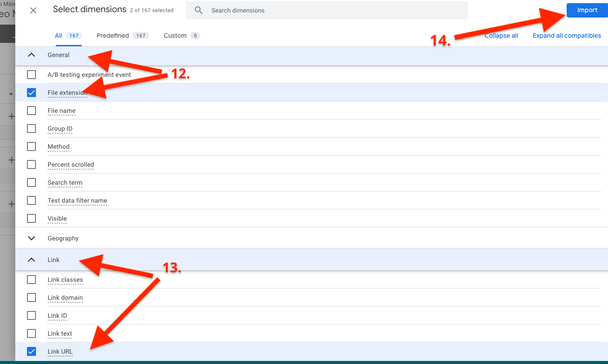
Task: Collapse the Link section
Action: (x=31, y=259)
